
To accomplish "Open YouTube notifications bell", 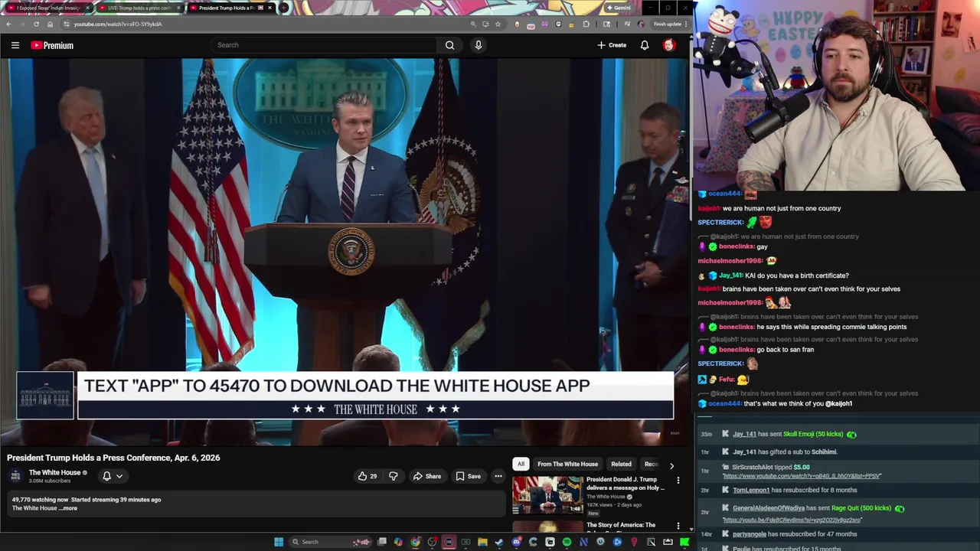I will coord(645,45).
